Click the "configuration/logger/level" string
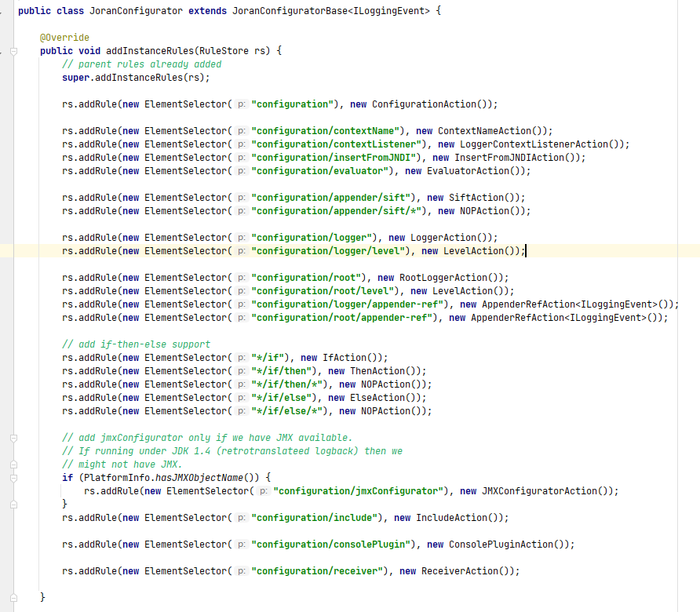Image resolution: width=700 pixels, height=612 pixels. pyautogui.click(x=328, y=251)
